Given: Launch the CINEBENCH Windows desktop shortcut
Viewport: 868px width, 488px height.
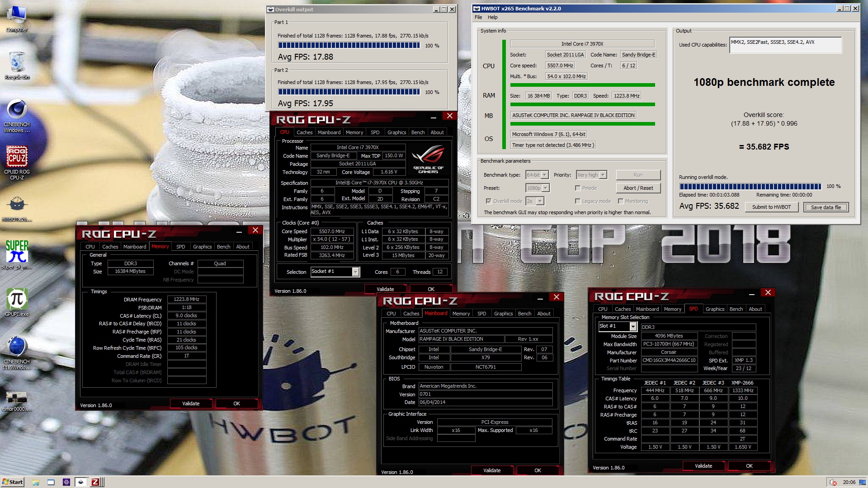Looking at the screenshot, I should click(x=17, y=117).
